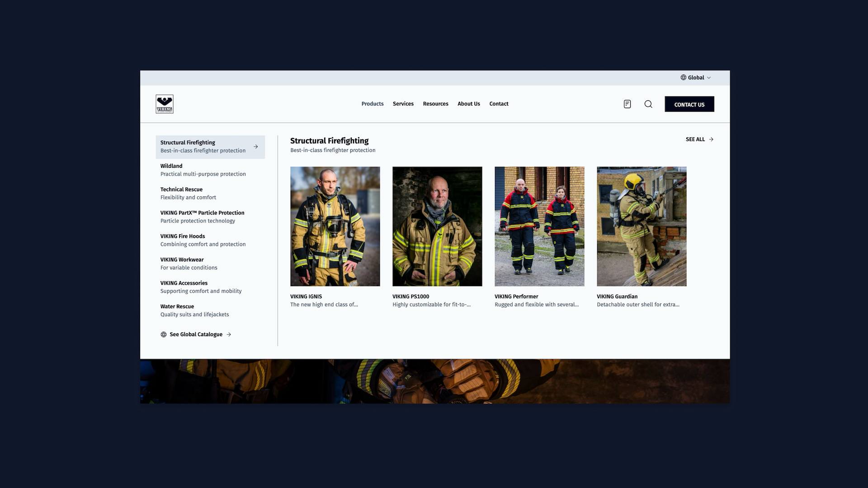Select the VIKING Fire Hoods category
Image resolution: width=868 pixels, height=488 pixels.
(210, 240)
